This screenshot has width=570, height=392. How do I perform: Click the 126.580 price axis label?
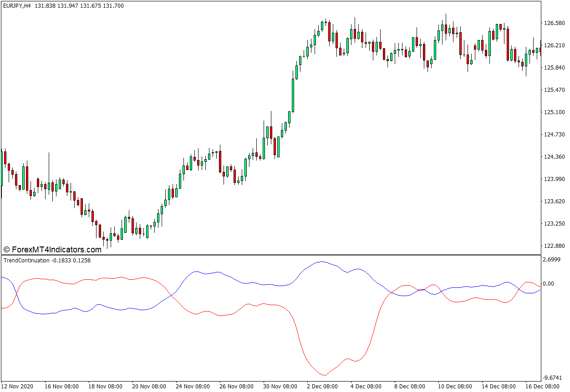pos(554,23)
